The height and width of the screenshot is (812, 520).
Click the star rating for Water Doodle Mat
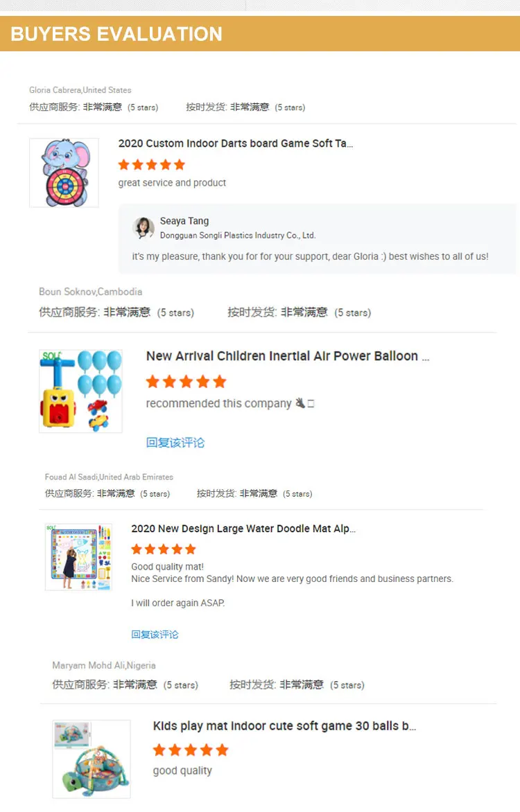tap(164, 549)
